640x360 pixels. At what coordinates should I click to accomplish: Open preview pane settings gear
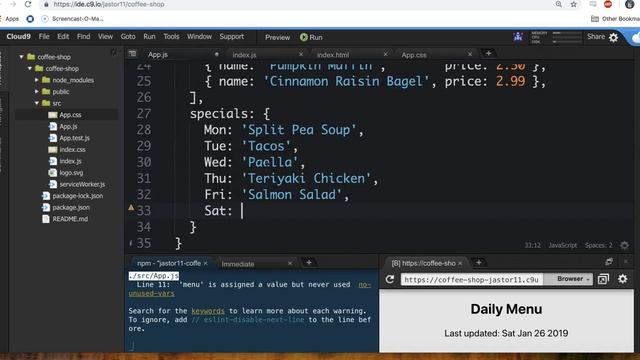pos(622,279)
